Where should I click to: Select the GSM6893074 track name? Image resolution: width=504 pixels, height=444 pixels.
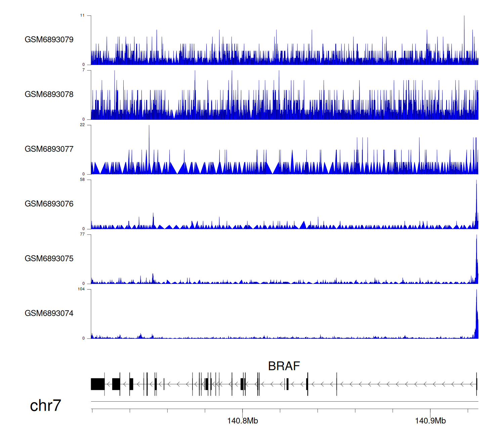tap(49, 313)
